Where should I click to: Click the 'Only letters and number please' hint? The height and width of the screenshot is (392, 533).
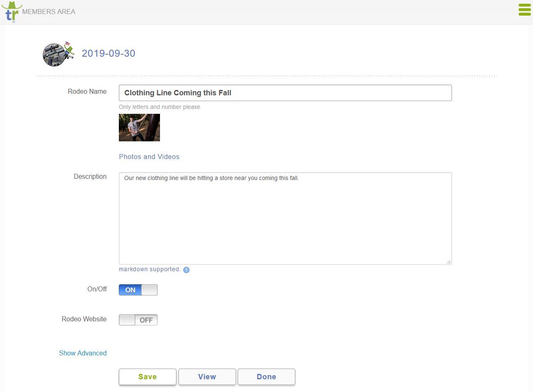[x=160, y=107]
